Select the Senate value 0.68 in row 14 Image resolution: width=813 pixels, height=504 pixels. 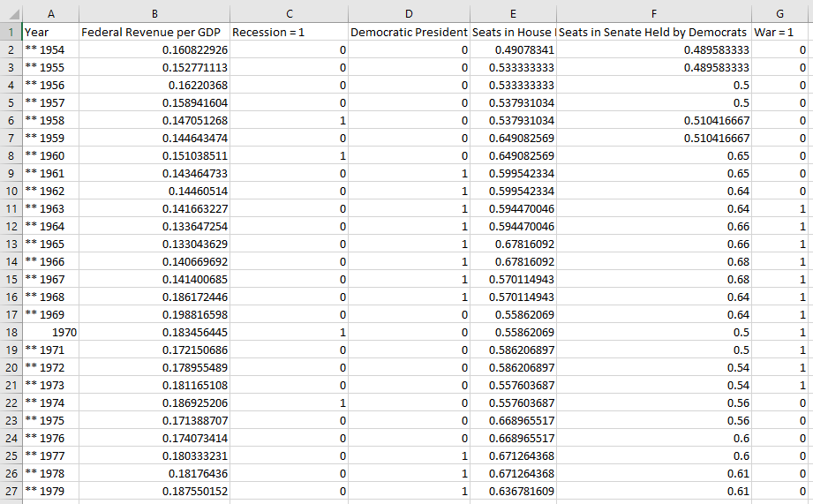[654, 261]
